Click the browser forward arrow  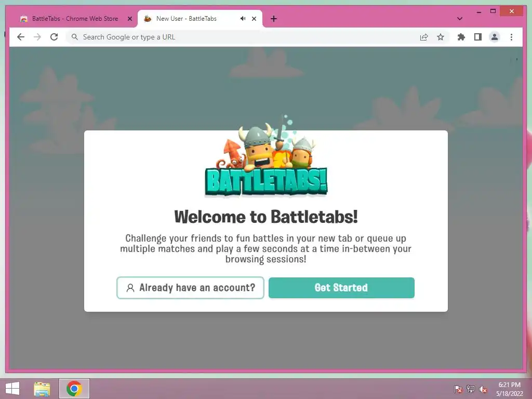click(37, 37)
